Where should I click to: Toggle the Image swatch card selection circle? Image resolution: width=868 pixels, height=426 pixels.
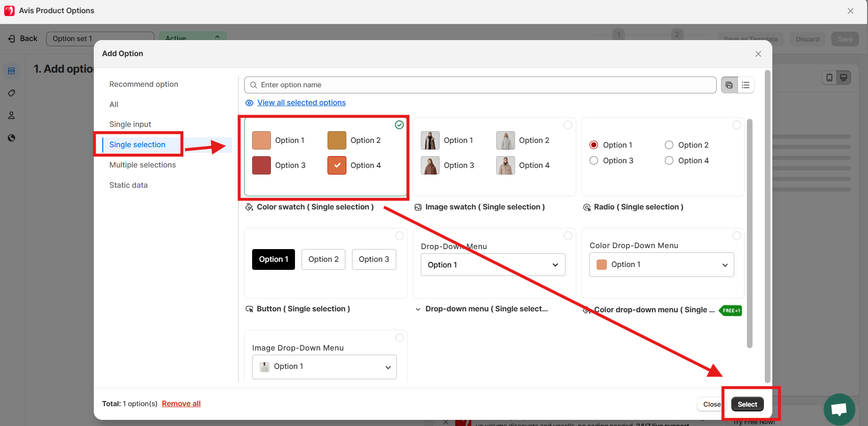pos(568,125)
